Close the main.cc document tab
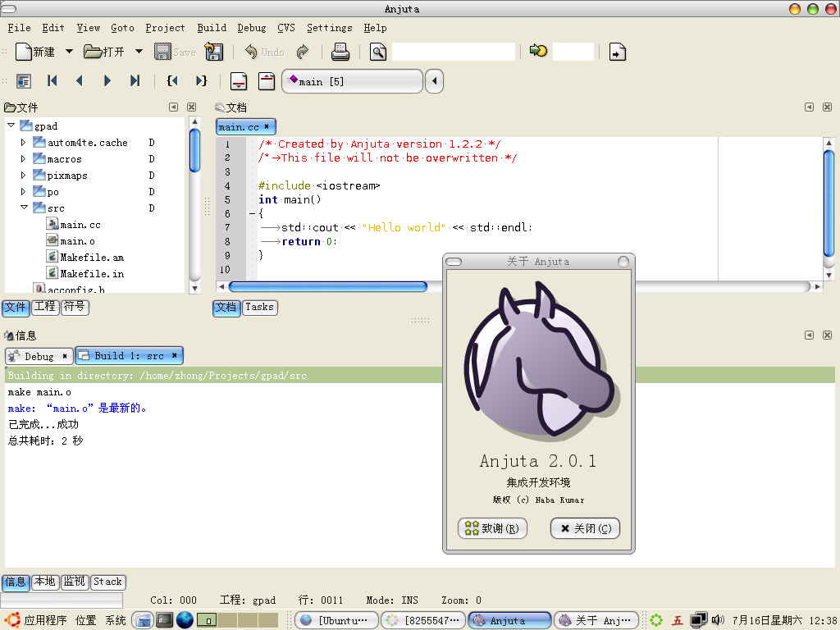Screen dimensions: 840x630 tap(267, 126)
